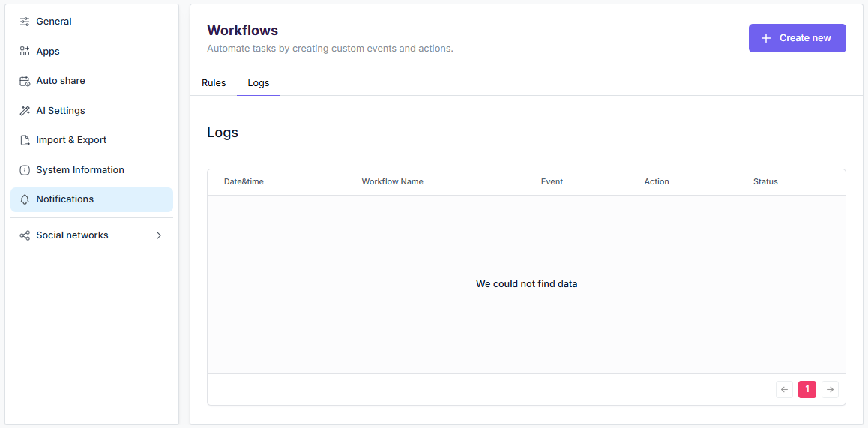The image size is (868, 428).
Task: Click the Workflow Name column header
Action: 392,181
